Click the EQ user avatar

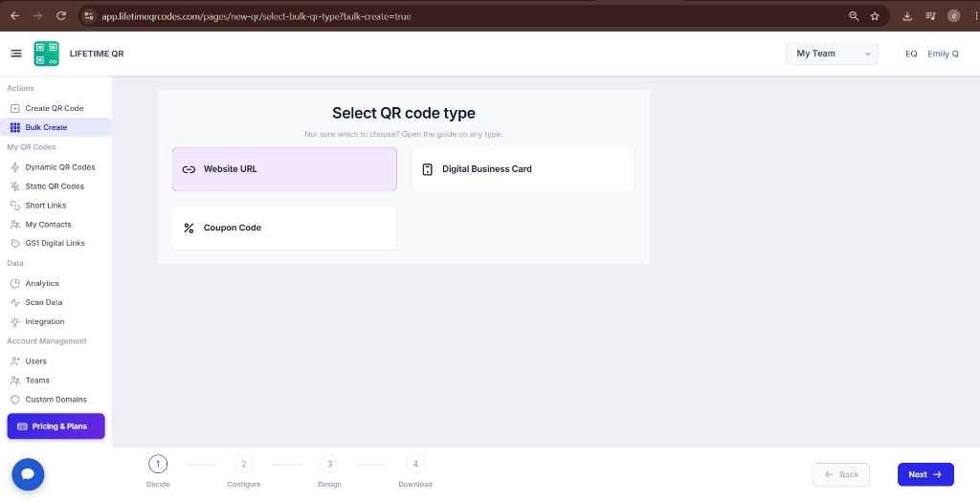[x=911, y=54]
